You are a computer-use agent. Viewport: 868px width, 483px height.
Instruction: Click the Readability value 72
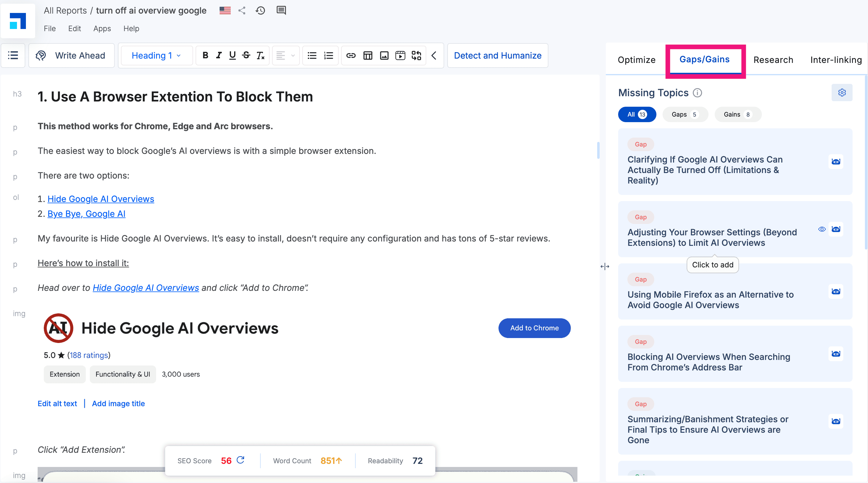tap(417, 460)
